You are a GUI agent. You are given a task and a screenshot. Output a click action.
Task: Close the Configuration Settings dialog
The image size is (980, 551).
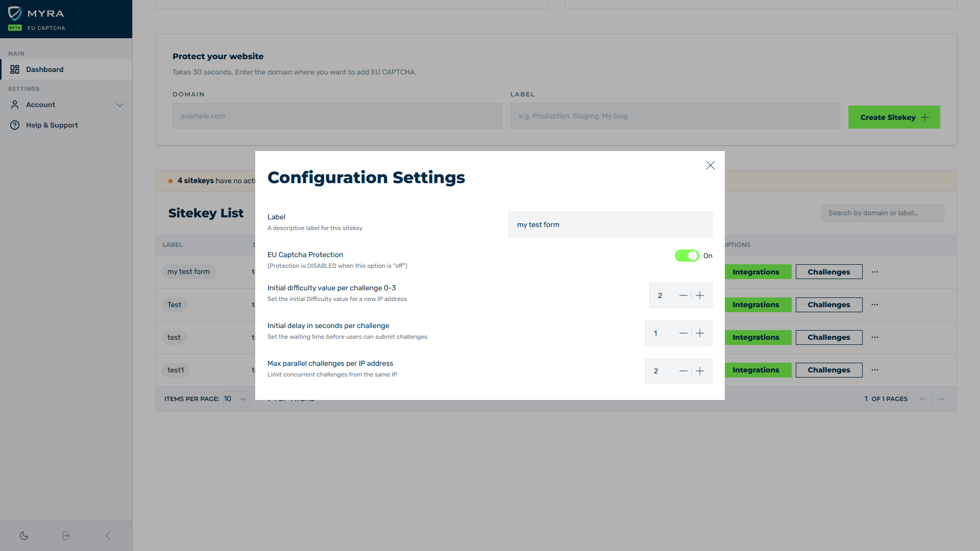click(x=710, y=165)
